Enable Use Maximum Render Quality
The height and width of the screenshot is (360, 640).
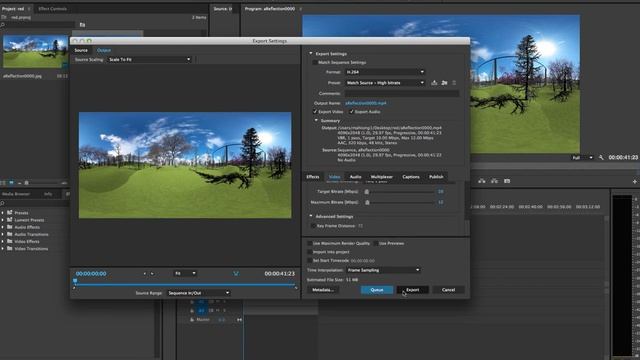point(309,243)
